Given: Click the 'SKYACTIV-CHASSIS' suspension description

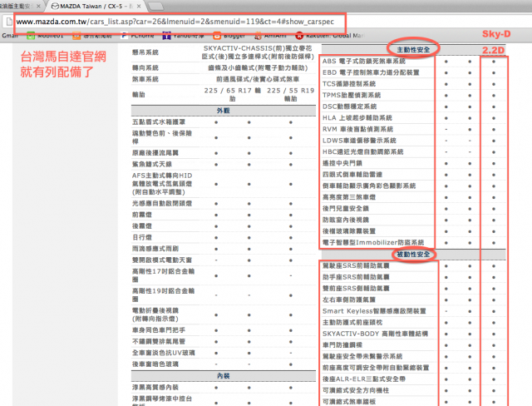Looking at the screenshot, I should (258, 52).
